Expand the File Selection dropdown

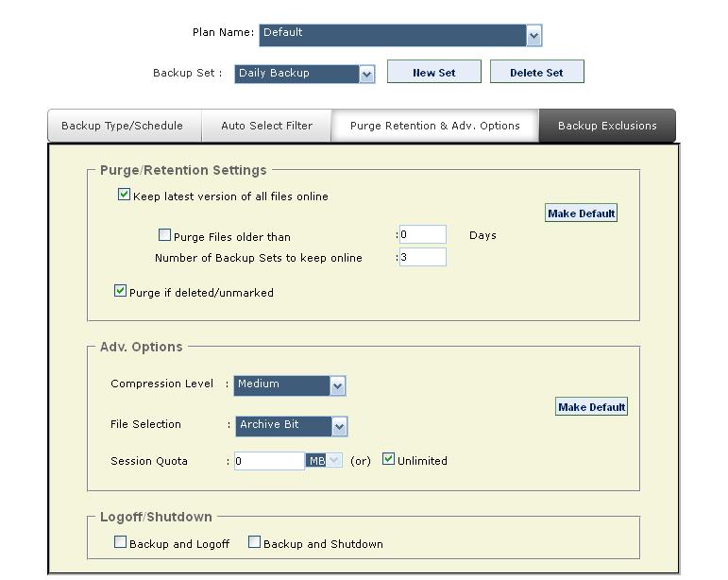coord(339,426)
